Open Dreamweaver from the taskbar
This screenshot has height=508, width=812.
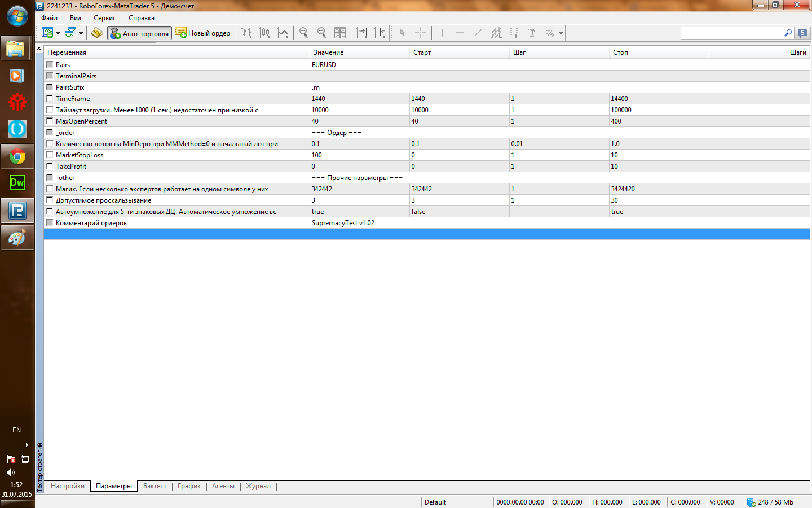[x=17, y=182]
